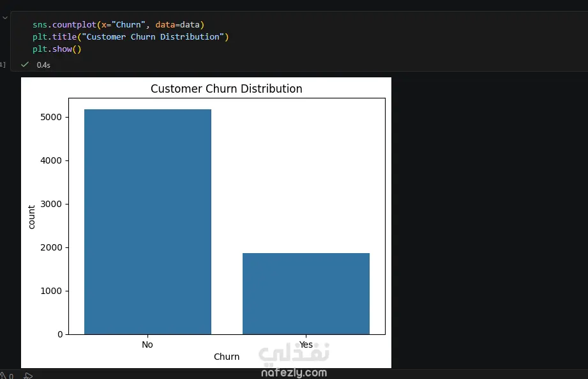The height and width of the screenshot is (379, 588).
Task: Click the 5000 y-axis tick label
Action: (51, 117)
